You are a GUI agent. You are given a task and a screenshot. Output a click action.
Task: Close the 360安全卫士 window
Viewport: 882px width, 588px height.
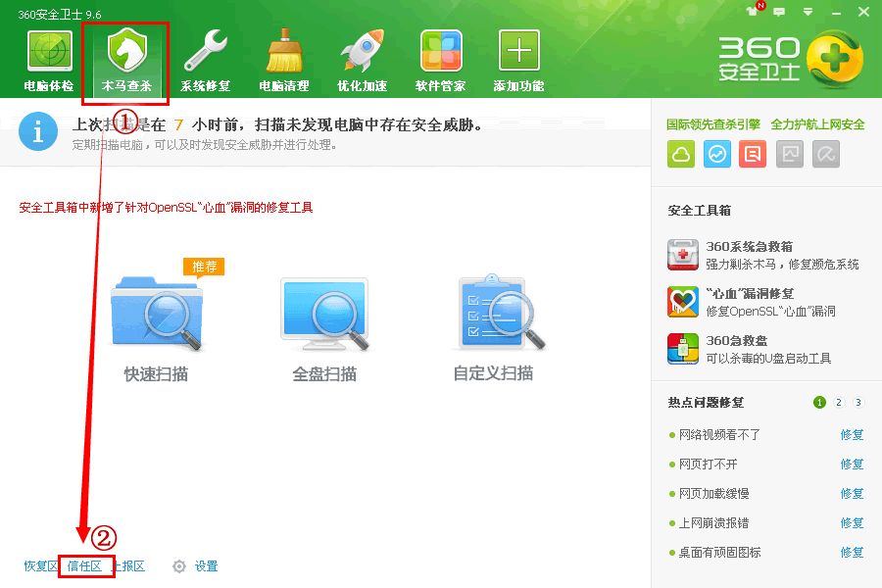click(x=863, y=12)
